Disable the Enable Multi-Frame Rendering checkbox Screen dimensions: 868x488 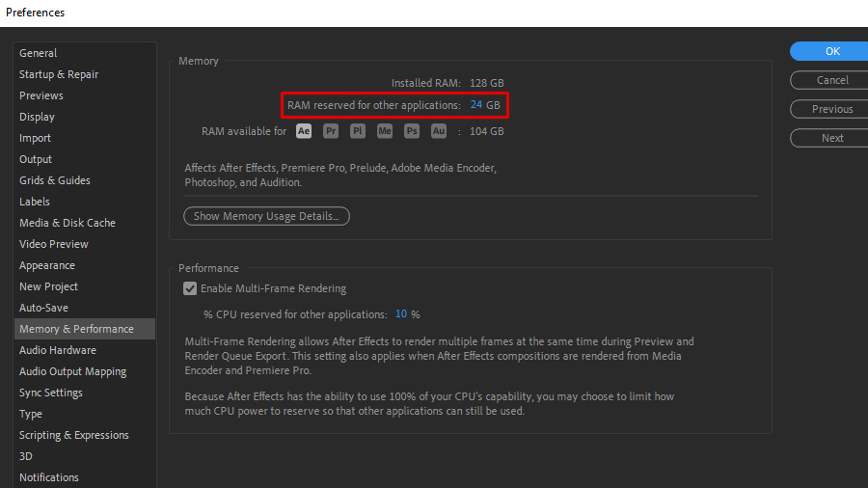pyautogui.click(x=190, y=288)
